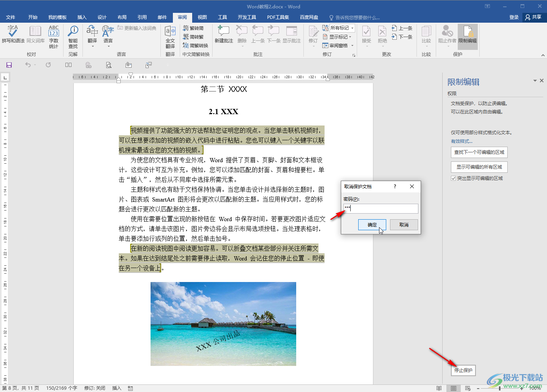
Task: Switch to Print Layout view in status bar
Action: pyautogui.click(x=453, y=388)
